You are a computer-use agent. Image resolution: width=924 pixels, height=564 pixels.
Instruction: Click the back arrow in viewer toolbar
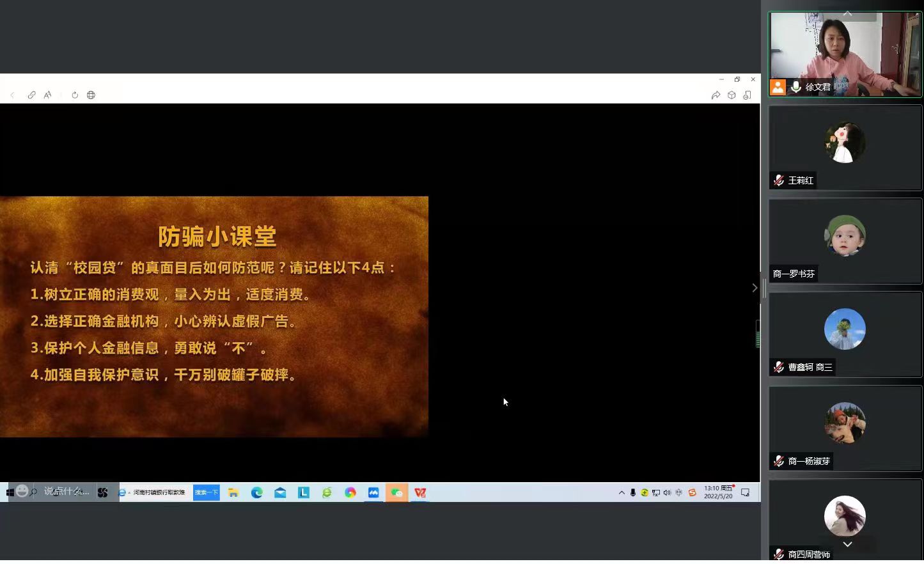[x=12, y=95]
